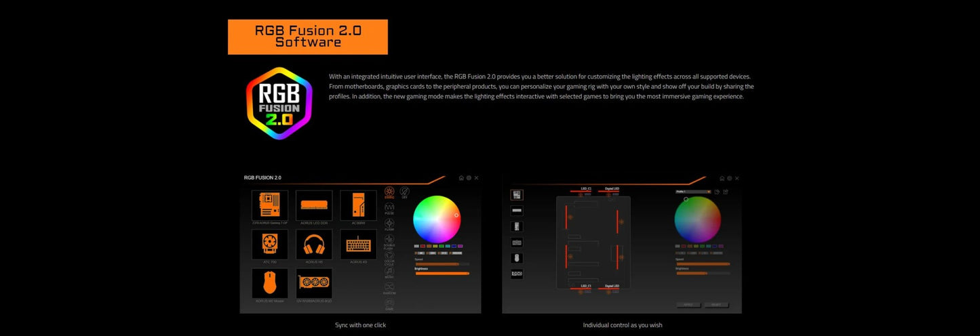Screen dimensions: 980x336
Task: Adjust Speed slider in Individual control window
Action: [703, 264]
